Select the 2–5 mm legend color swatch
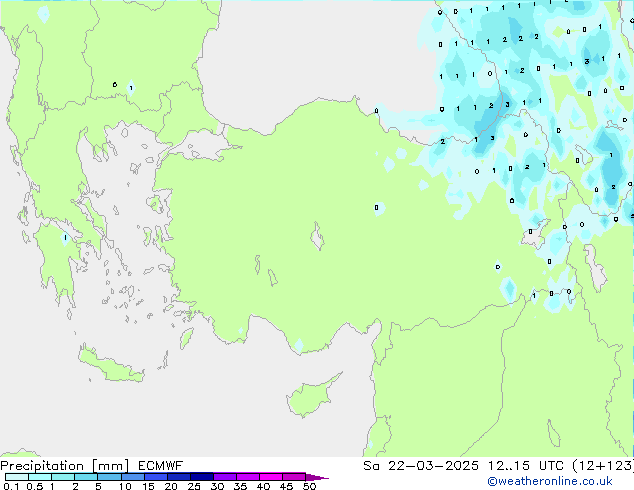Screen dimensions: 634x490 coord(86,477)
